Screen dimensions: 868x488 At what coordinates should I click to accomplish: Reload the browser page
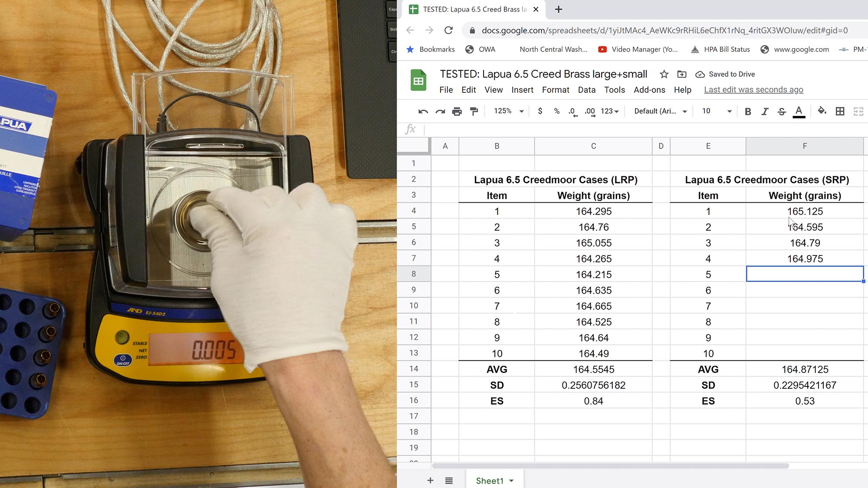coord(448,30)
